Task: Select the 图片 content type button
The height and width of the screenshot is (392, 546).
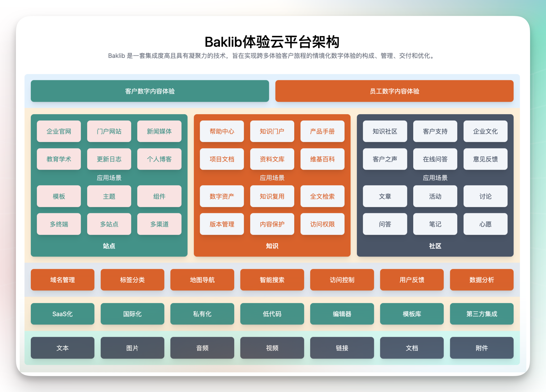Action: click(x=132, y=348)
